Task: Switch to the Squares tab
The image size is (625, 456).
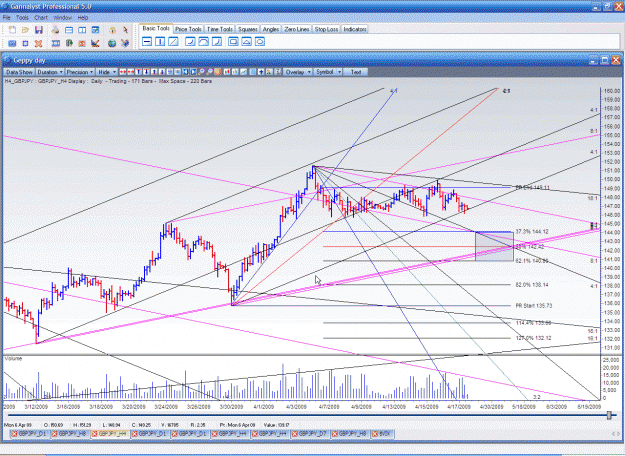Action: click(x=248, y=29)
